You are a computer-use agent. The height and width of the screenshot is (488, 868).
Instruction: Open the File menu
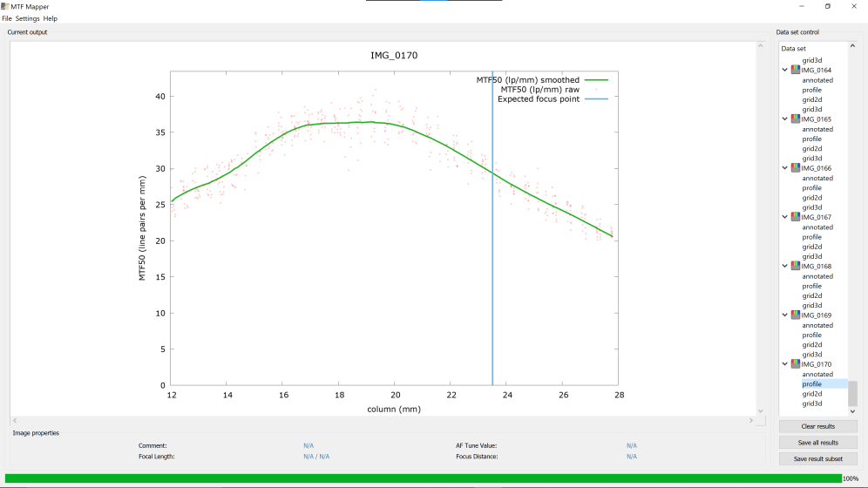tap(7, 18)
